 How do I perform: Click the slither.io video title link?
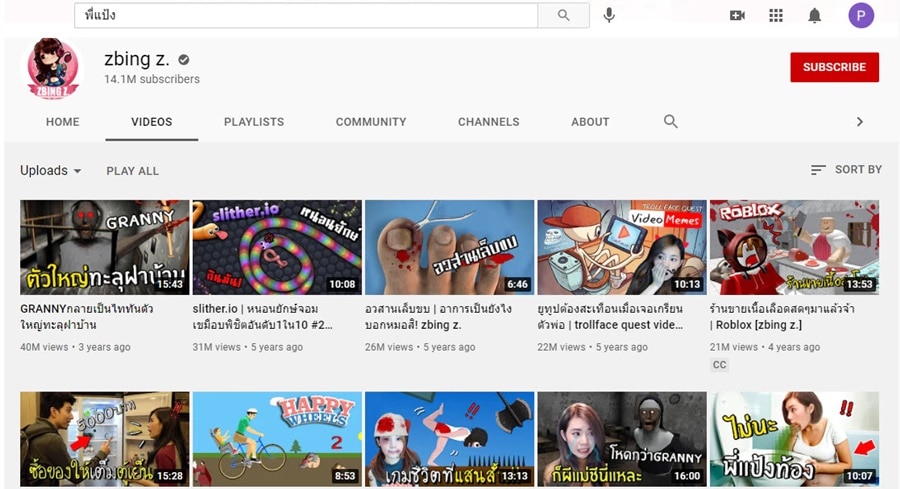[263, 317]
